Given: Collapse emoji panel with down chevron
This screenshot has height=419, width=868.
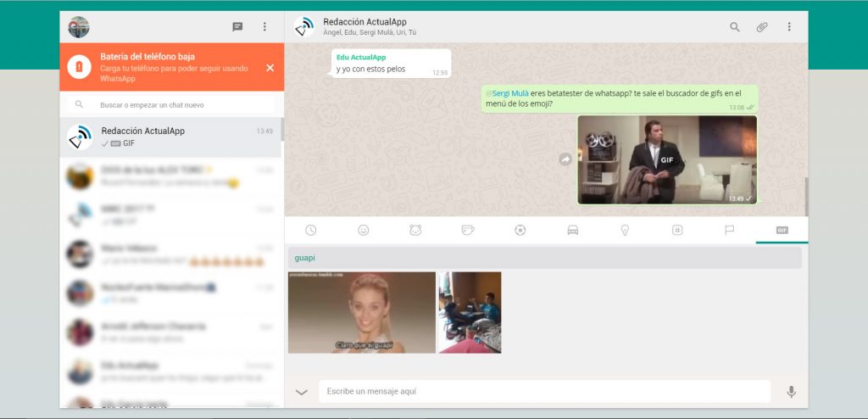Looking at the screenshot, I should [x=301, y=393].
